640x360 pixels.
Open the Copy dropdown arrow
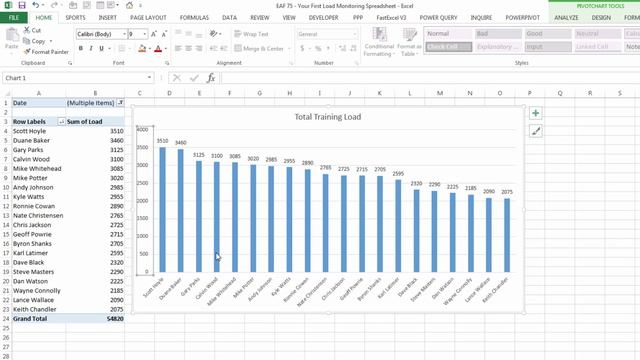click(51, 41)
